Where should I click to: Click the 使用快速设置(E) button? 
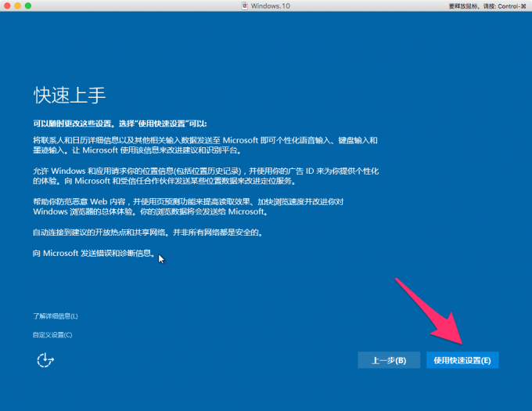(x=462, y=360)
